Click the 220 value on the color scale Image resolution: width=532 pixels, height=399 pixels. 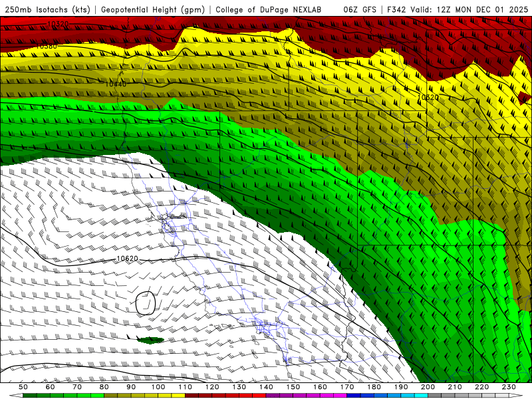[x=481, y=387]
